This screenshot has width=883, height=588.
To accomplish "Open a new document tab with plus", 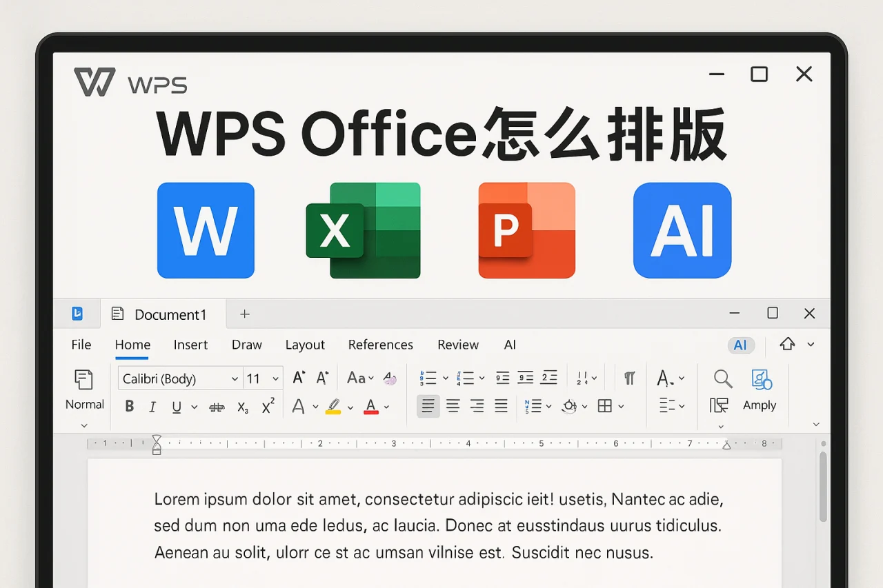I will (x=245, y=314).
